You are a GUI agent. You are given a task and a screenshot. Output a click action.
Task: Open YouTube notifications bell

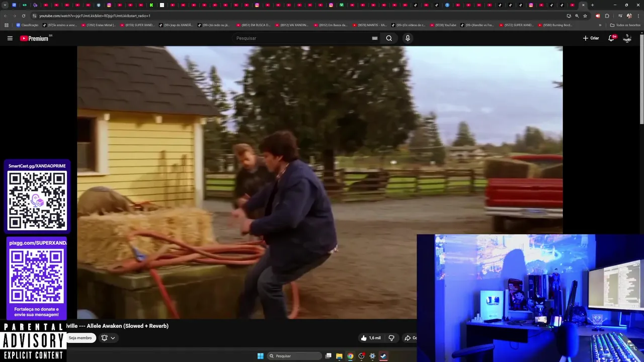[612, 38]
